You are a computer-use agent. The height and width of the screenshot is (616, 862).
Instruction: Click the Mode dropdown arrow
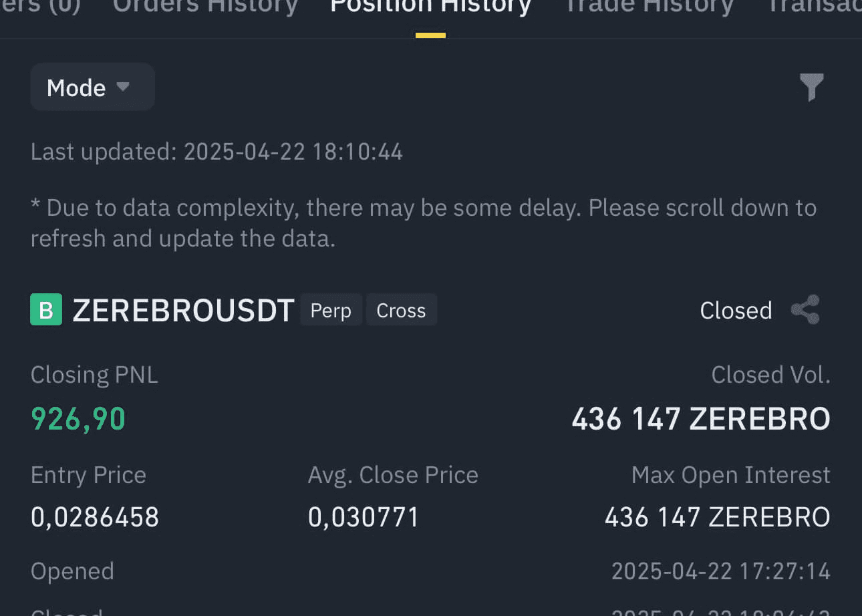click(x=122, y=87)
